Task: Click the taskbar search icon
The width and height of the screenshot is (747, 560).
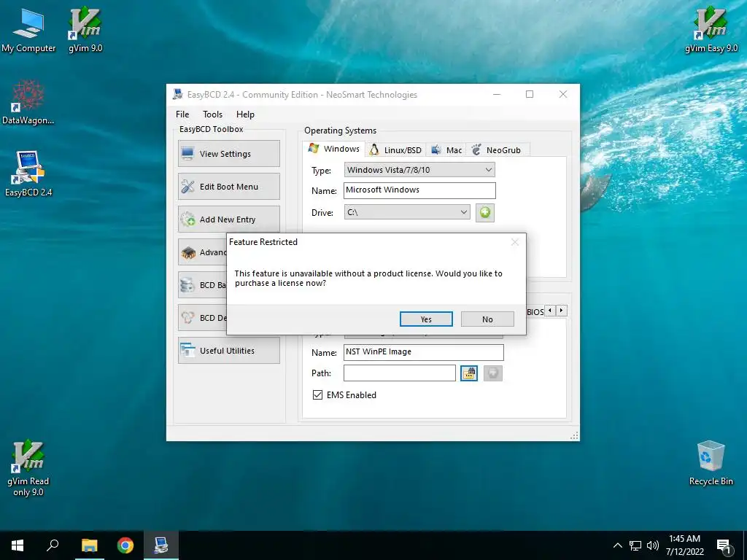Action: [53, 545]
